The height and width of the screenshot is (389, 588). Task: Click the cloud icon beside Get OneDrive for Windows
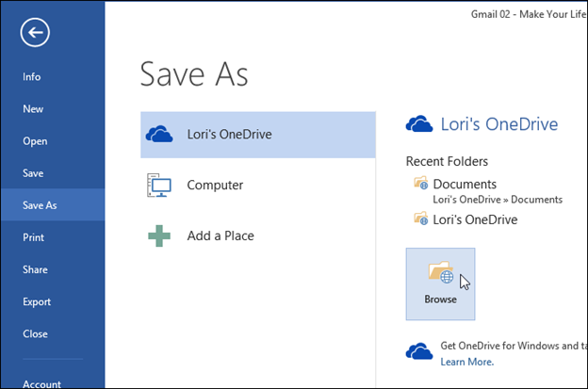click(419, 351)
